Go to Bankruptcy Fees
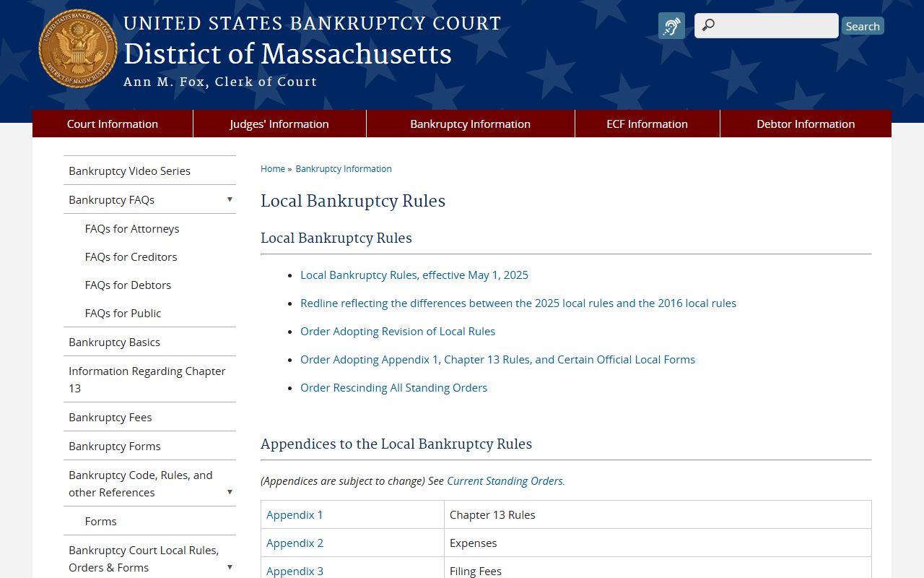The image size is (924, 578). point(110,417)
